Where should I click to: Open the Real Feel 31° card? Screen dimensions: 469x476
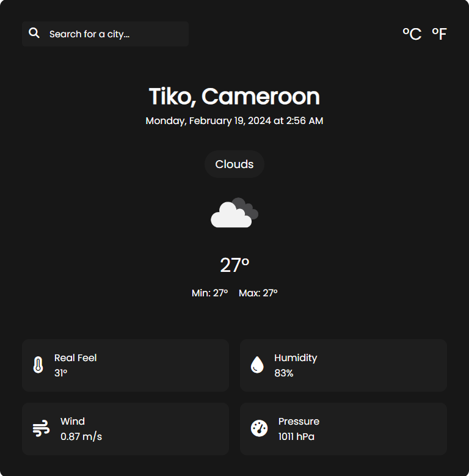tap(126, 365)
